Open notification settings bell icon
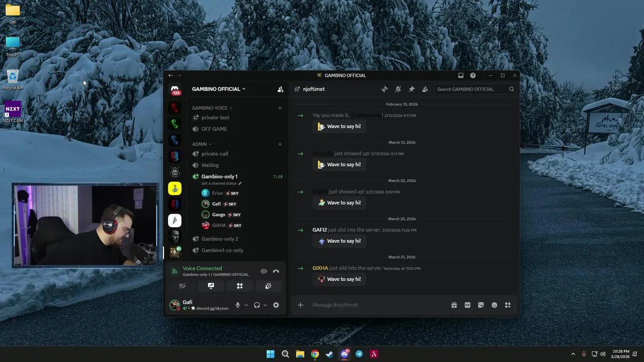This screenshot has width=644, height=362. point(398,89)
